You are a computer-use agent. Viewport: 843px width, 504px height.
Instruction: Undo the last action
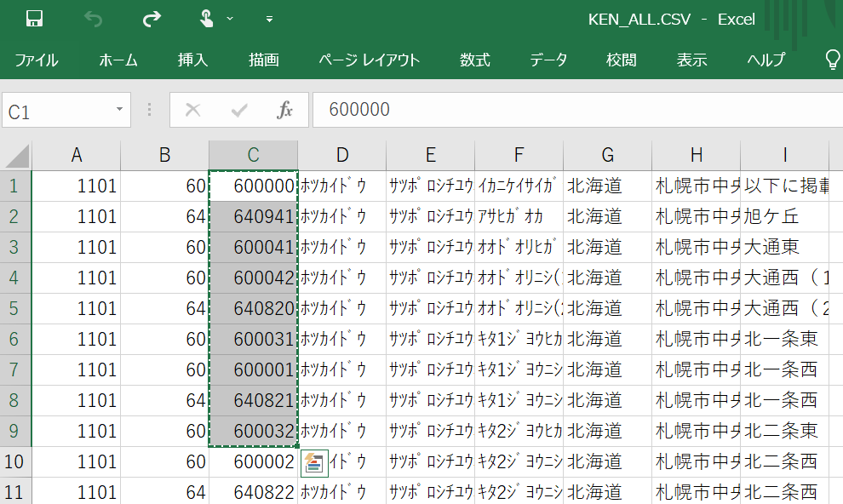tap(93, 20)
